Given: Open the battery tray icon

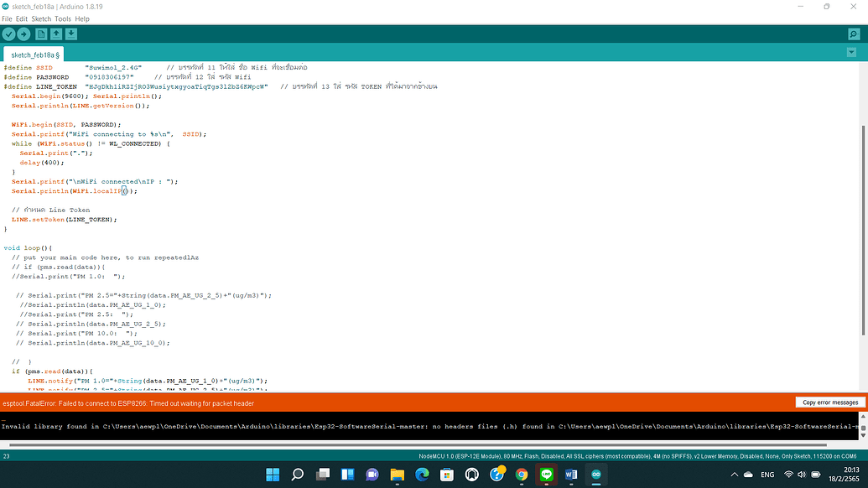Looking at the screenshot, I should pyautogui.click(x=816, y=475).
